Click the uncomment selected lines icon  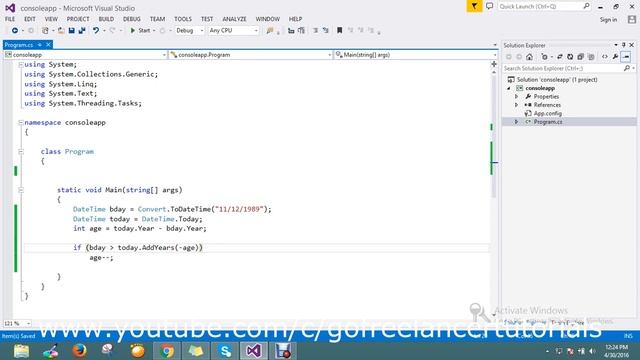click(326, 31)
